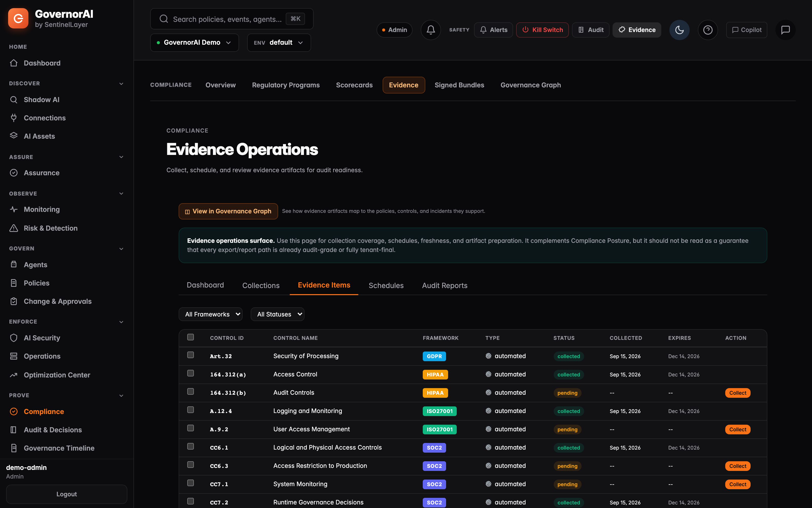Open Audit & Decisions book icon
The height and width of the screenshot is (508, 812).
14,430
